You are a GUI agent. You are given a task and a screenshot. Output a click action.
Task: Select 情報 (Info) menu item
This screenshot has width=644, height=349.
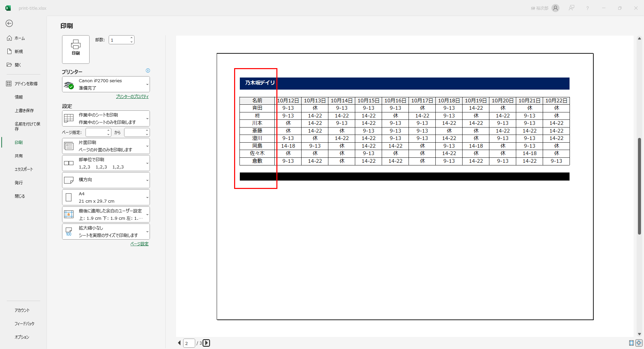coord(19,97)
